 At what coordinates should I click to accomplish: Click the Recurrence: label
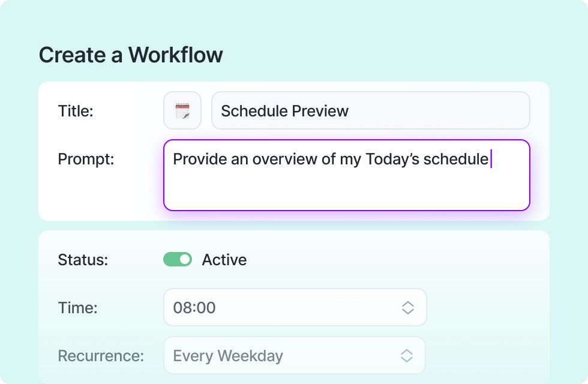coord(101,355)
